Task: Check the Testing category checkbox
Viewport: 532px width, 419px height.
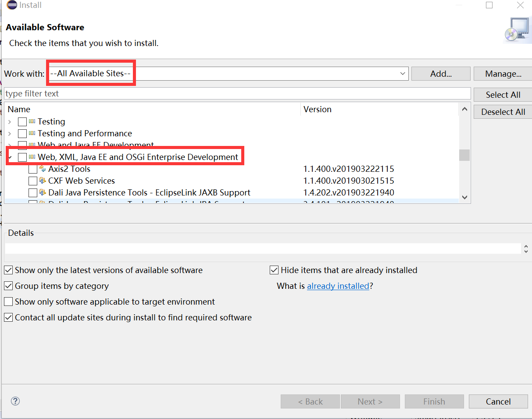Action: click(x=22, y=122)
